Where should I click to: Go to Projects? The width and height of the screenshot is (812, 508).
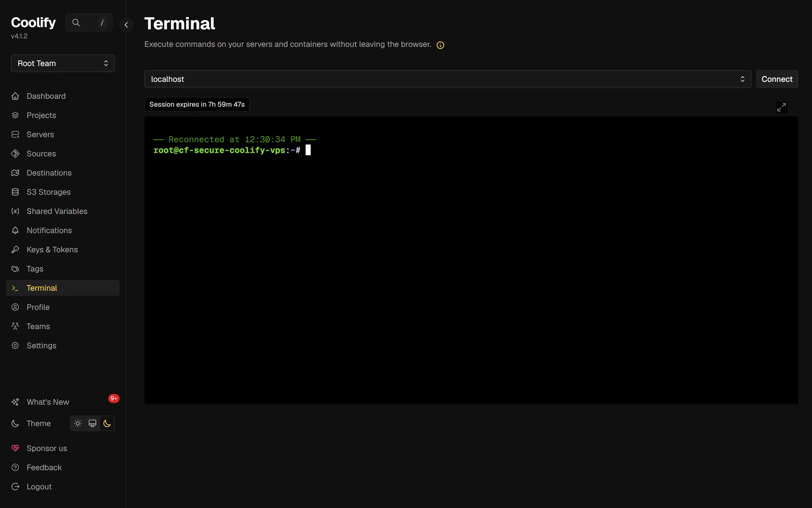point(63,115)
